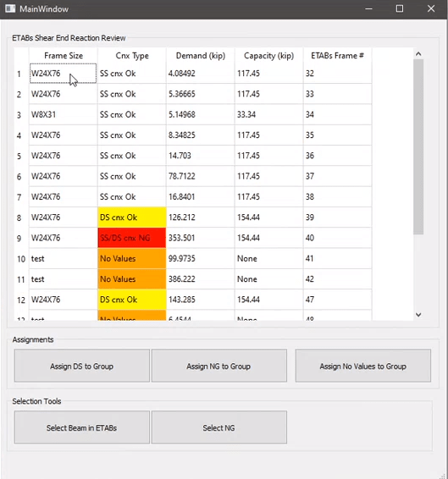Select ETABs frame number 47

338,300
